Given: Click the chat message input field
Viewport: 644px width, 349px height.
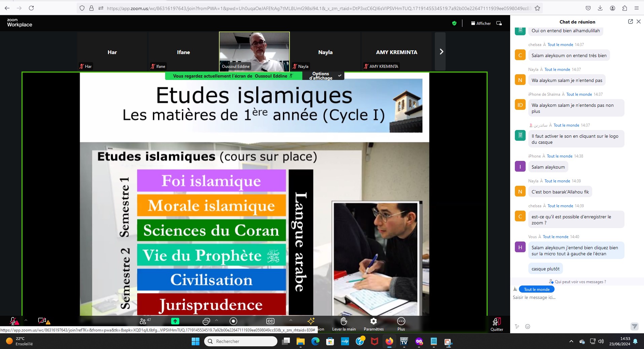Looking at the screenshot, I should (x=572, y=297).
